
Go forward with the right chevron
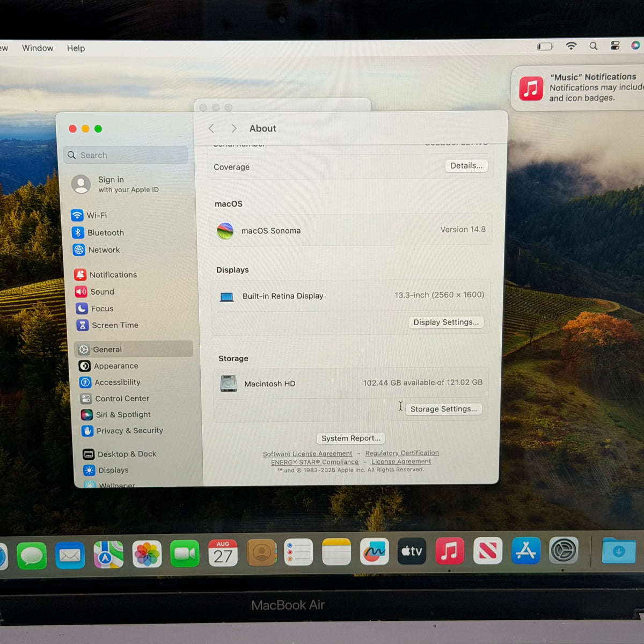[x=233, y=128]
